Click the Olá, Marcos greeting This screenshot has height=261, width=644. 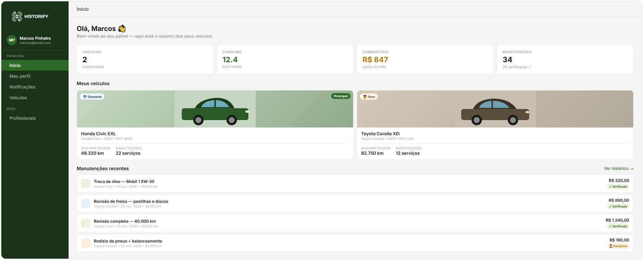[x=101, y=29]
